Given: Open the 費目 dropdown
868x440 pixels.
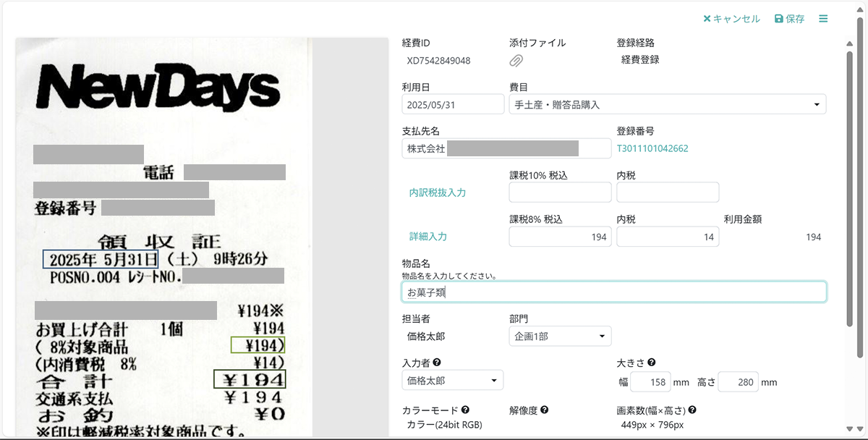Looking at the screenshot, I should click(x=668, y=104).
